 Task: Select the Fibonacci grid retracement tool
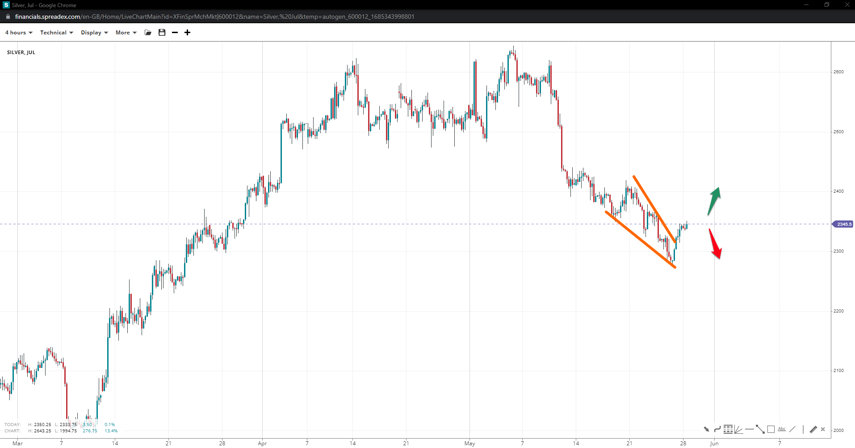(728, 429)
